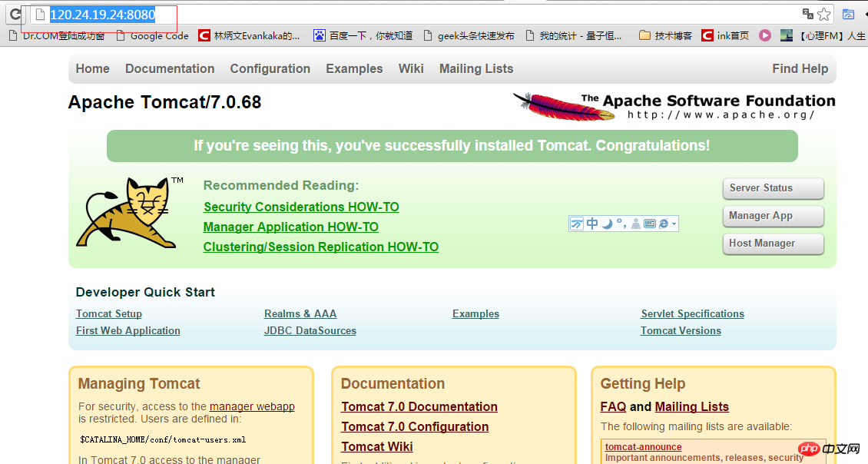Open the 技术博客 bookmarks folder
868x464 pixels.
(x=665, y=36)
